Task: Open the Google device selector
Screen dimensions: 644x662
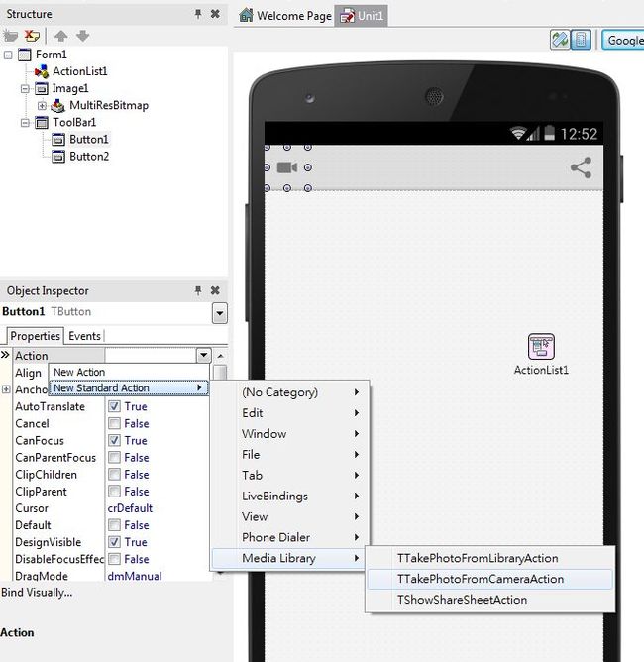Action: tap(623, 40)
